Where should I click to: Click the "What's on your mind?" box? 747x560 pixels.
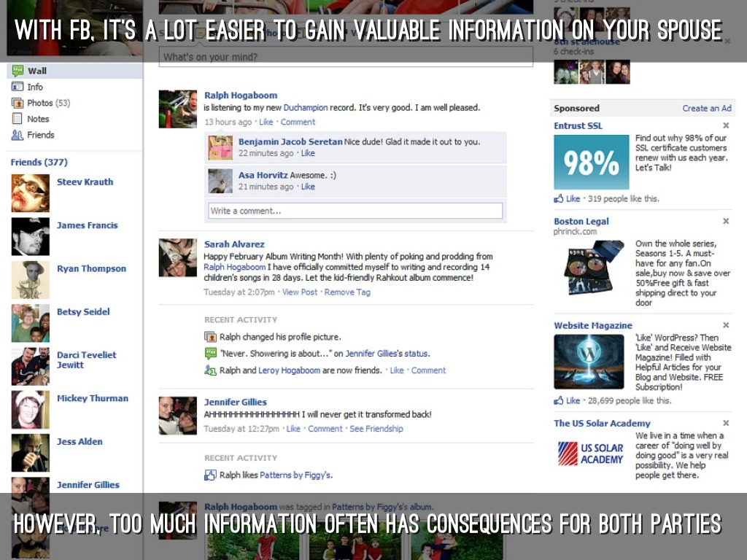[346, 57]
